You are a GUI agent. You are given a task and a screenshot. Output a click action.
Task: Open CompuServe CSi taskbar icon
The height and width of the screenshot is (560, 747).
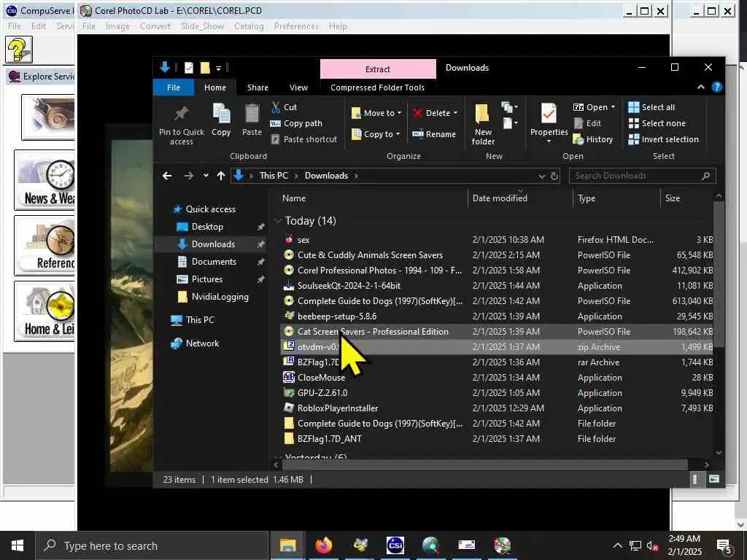click(x=395, y=545)
